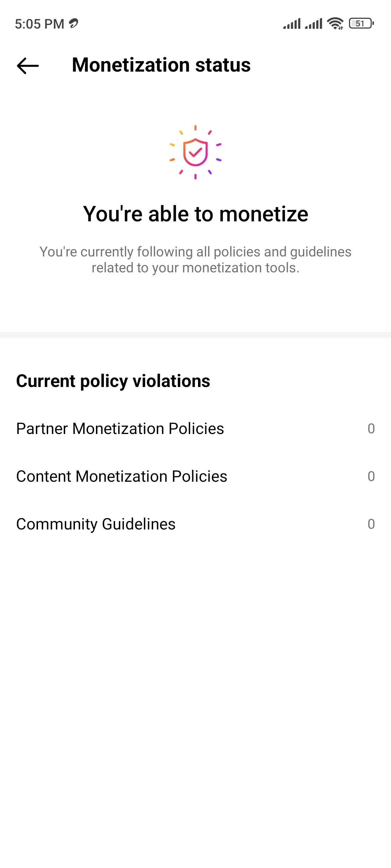Tap the Wi-Fi status icon
The image size is (391, 868).
pyautogui.click(x=335, y=24)
